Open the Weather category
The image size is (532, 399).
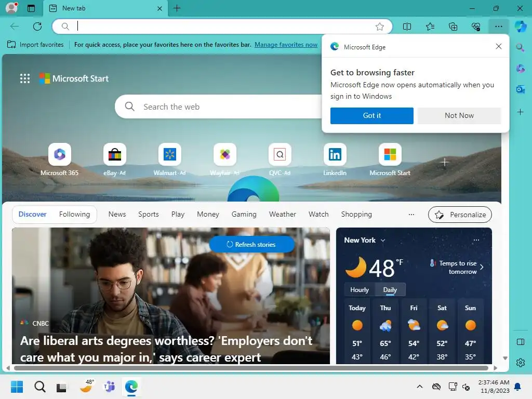tap(283, 215)
